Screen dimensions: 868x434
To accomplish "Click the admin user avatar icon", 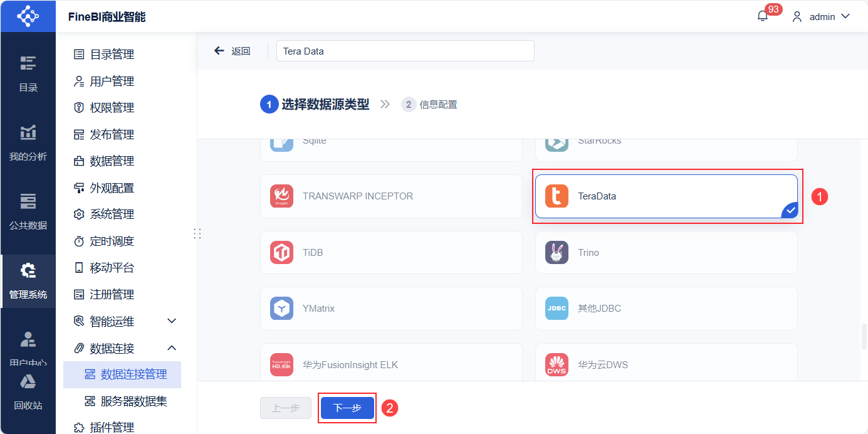I will [x=797, y=17].
